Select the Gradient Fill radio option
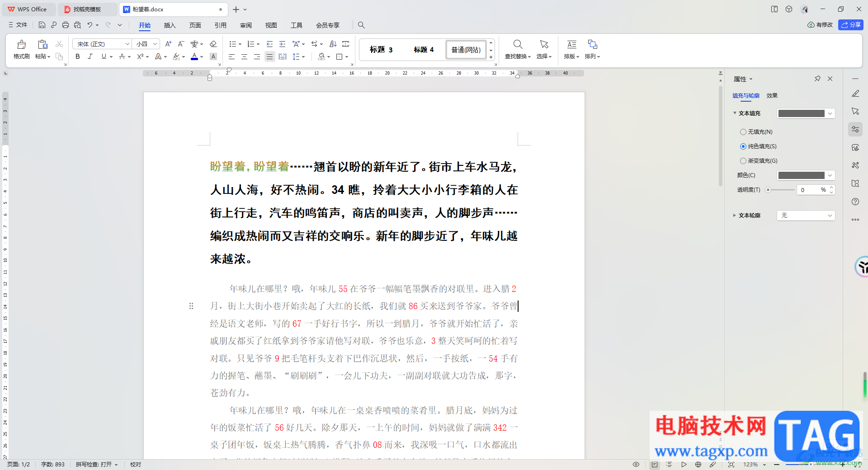Viewport: 868px width, 470px height. point(743,161)
